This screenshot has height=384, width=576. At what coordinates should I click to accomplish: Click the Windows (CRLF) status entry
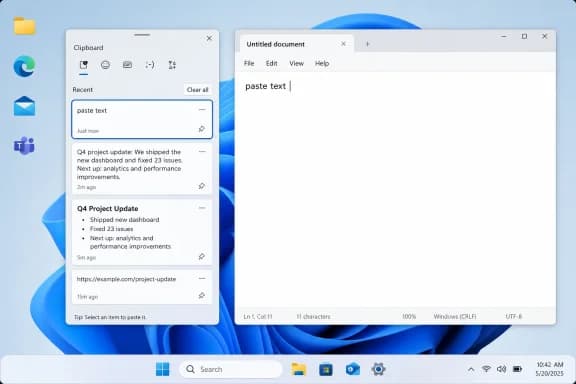pos(455,316)
